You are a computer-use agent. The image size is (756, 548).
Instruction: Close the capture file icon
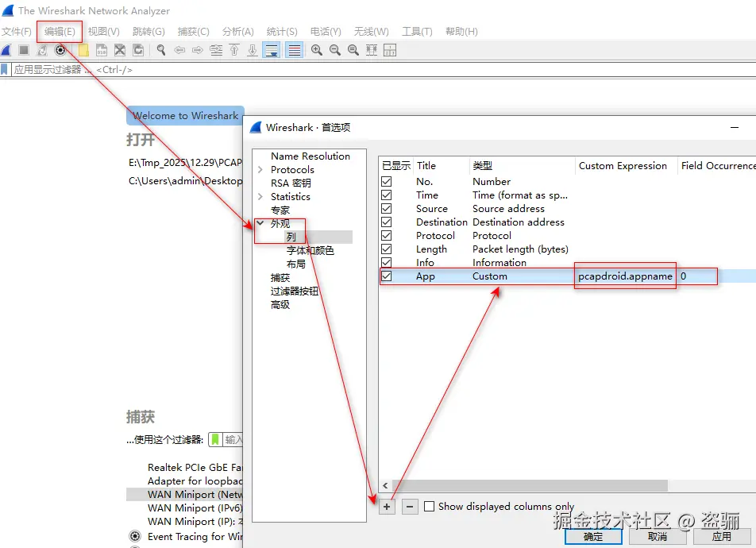[120, 50]
